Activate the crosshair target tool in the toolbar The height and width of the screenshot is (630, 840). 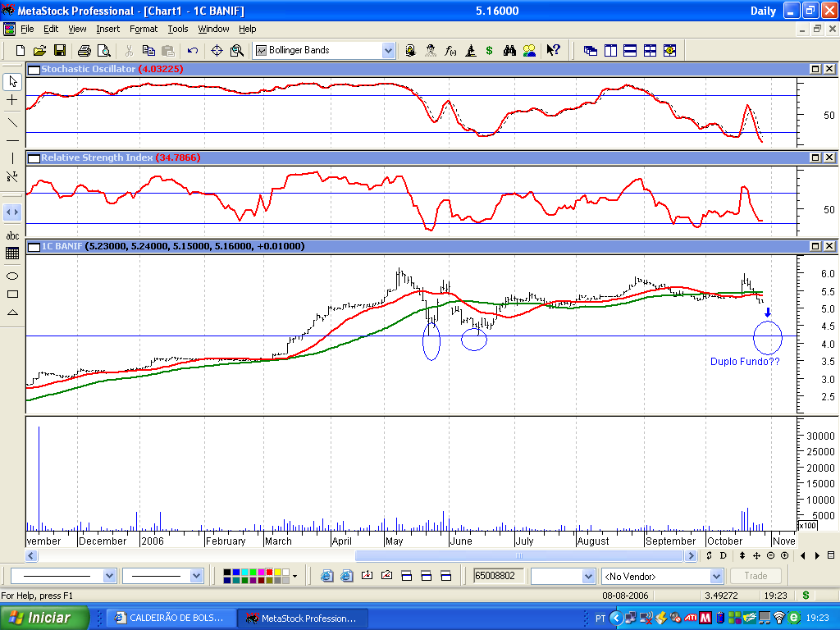[217, 50]
